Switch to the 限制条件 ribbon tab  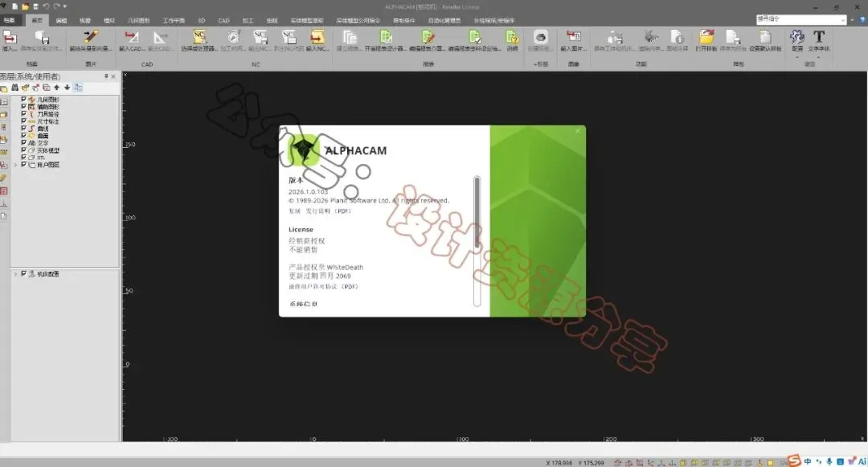403,20
